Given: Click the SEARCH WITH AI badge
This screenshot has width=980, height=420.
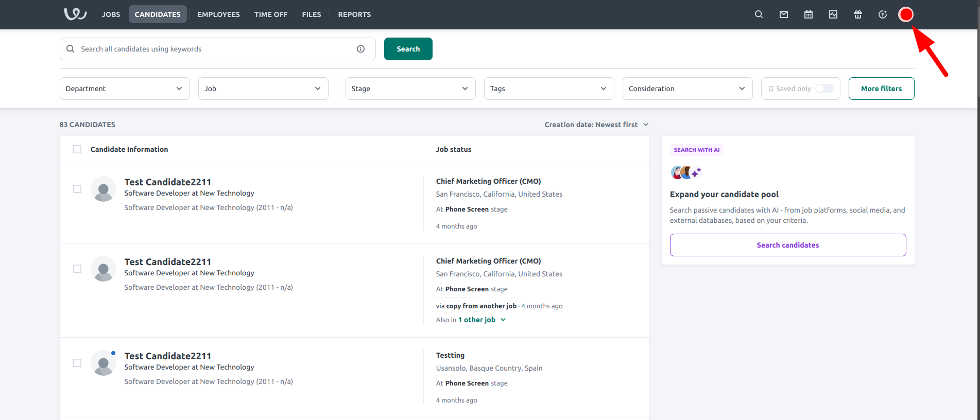Looking at the screenshot, I should point(697,150).
